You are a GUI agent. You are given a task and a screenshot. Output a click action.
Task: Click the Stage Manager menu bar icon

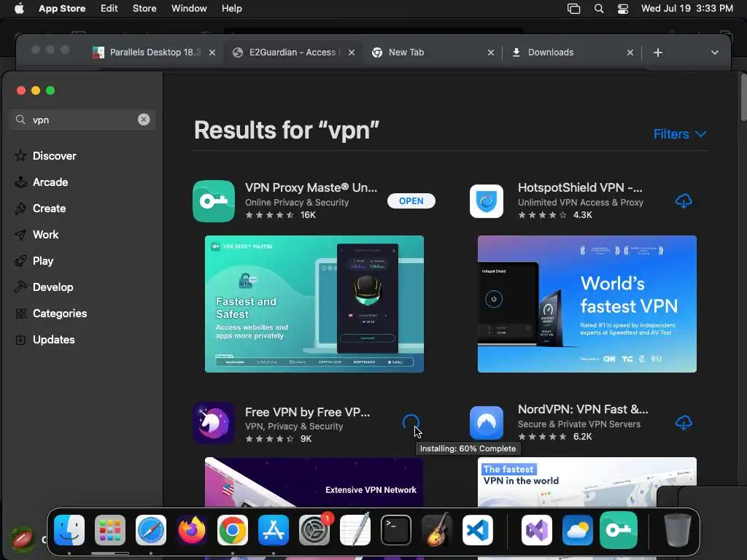tap(573, 9)
